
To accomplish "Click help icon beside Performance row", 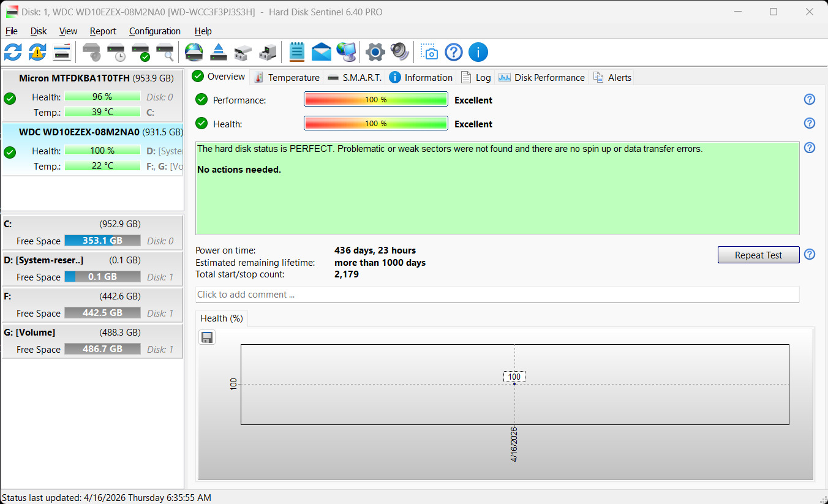I will [x=810, y=100].
